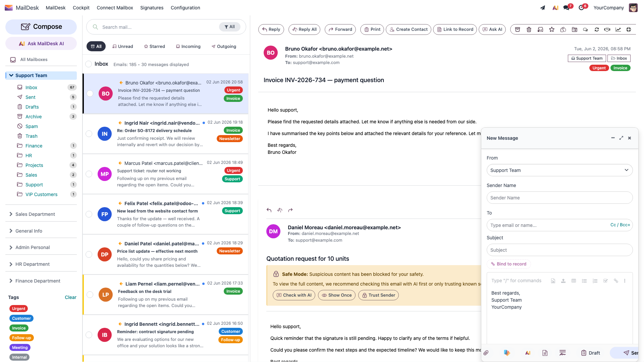Select the Ingrid Nair email checkbox
This screenshot has height=362, width=644.
point(89,134)
